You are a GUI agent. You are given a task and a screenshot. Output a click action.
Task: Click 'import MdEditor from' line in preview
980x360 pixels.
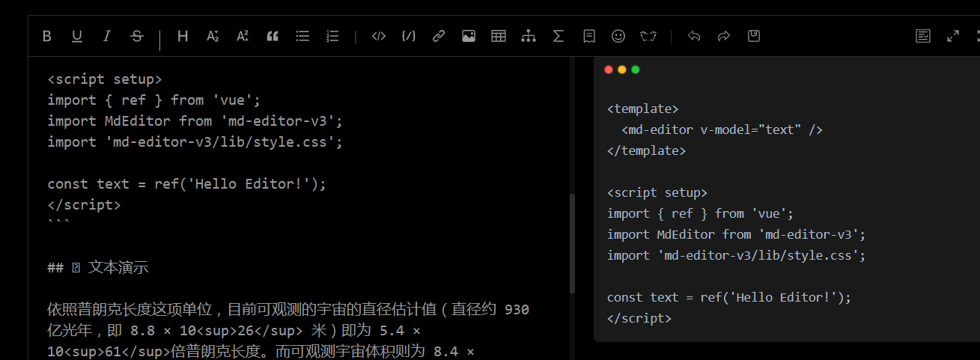point(737,234)
